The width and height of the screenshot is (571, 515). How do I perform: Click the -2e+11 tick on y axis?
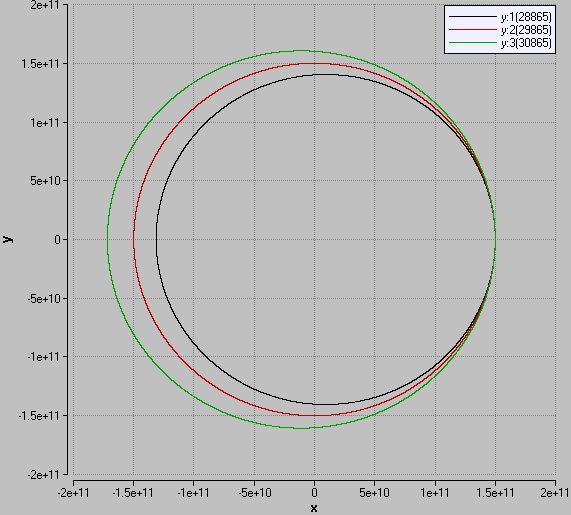[43, 475]
